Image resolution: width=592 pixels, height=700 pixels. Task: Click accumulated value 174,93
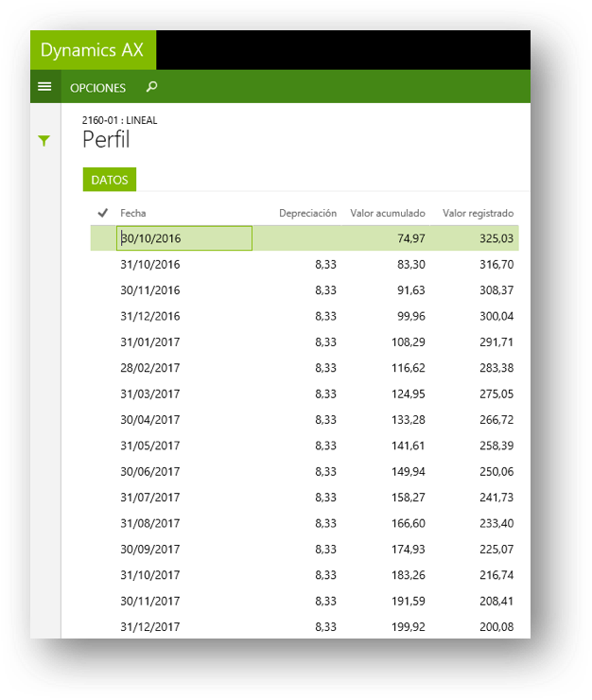pos(408,549)
